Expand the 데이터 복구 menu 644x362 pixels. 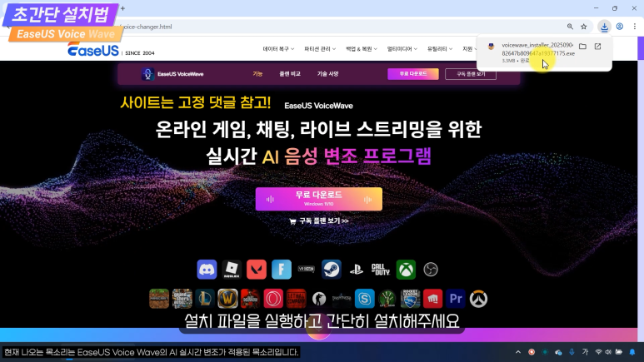[x=278, y=49]
